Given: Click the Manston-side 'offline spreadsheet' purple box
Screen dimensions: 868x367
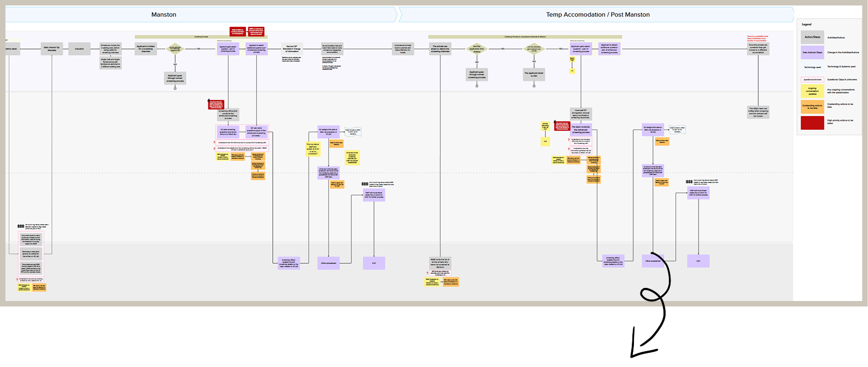Looking at the screenshot, I should pos(328,263).
